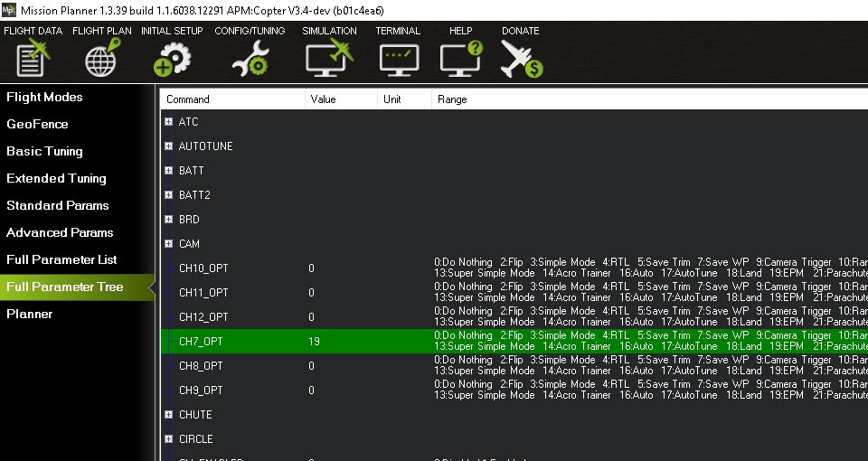Expand the CHUTE parameter group
The width and height of the screenshot is (868, 461).
[169, 415]
